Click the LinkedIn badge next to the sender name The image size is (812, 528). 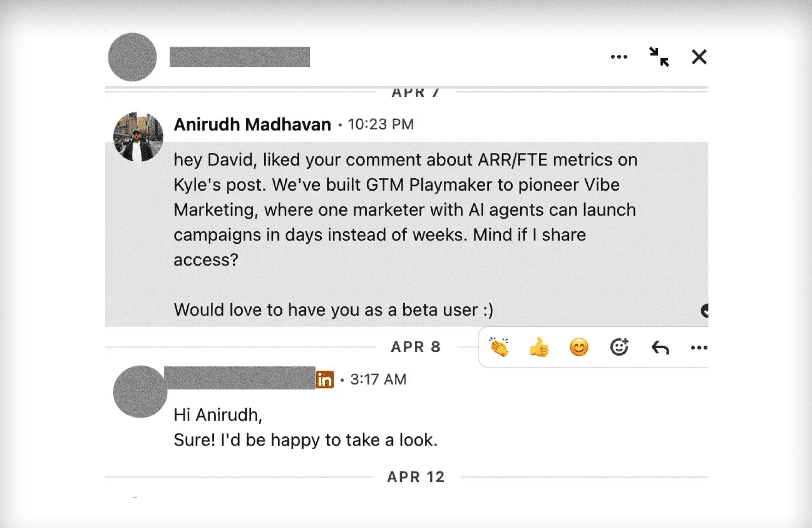pyautogui.click(x=325, y=379)
